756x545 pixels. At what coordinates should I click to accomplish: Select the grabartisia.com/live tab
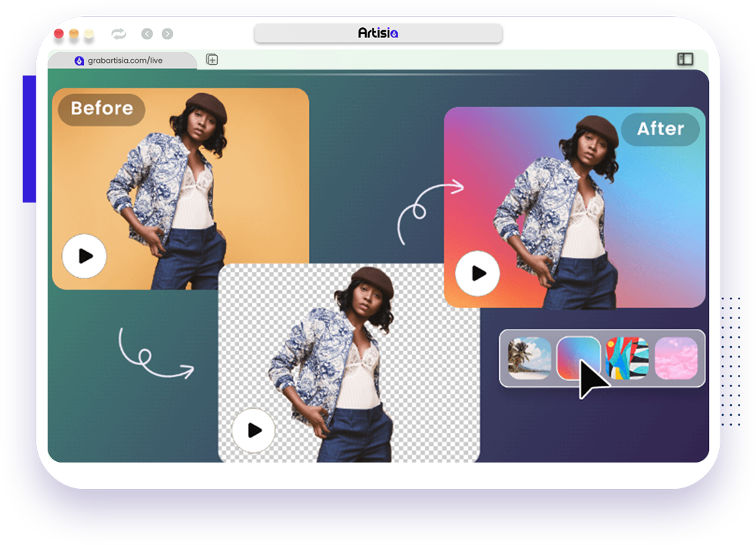coord(122,60)
